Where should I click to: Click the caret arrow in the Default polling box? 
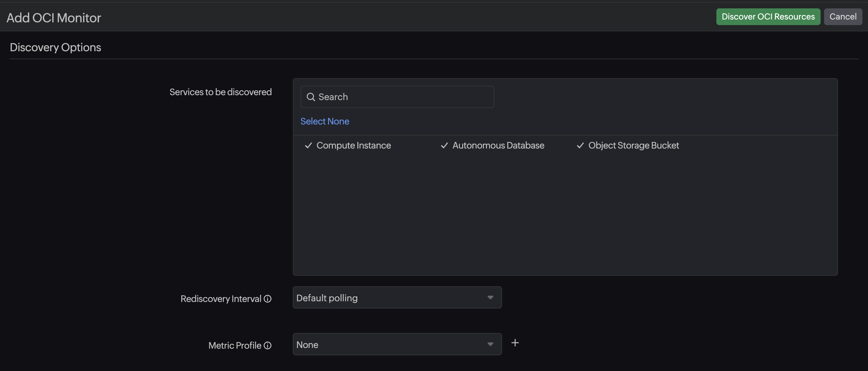[490, 298]
